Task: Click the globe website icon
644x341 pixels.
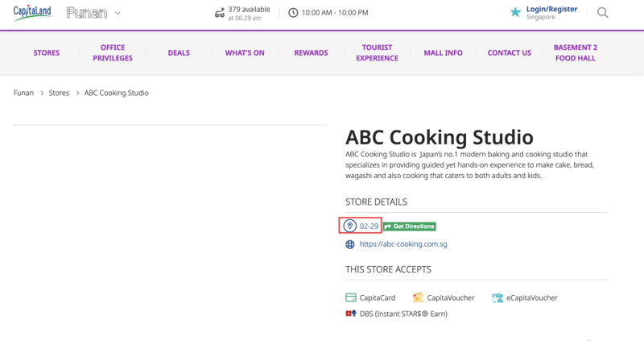Action: click(x=350, y=244)
